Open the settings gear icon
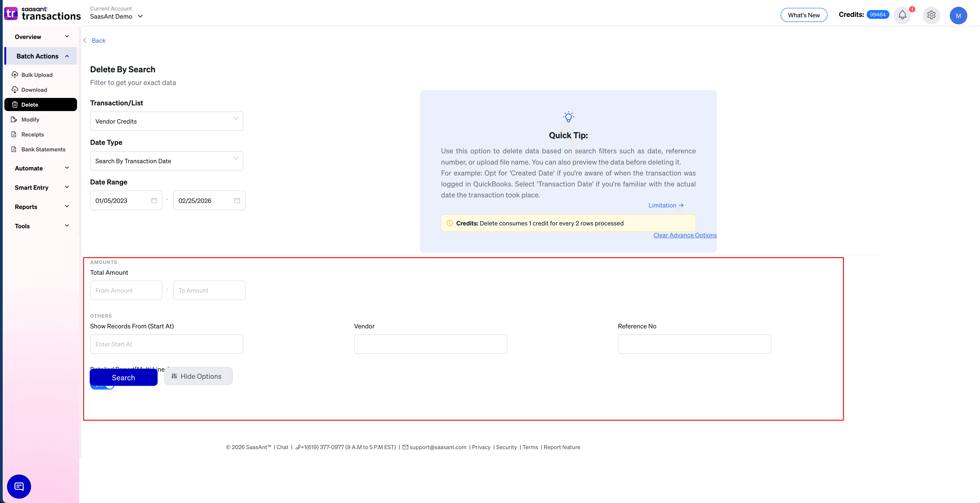The image size is (980, 503). [931, 15]
